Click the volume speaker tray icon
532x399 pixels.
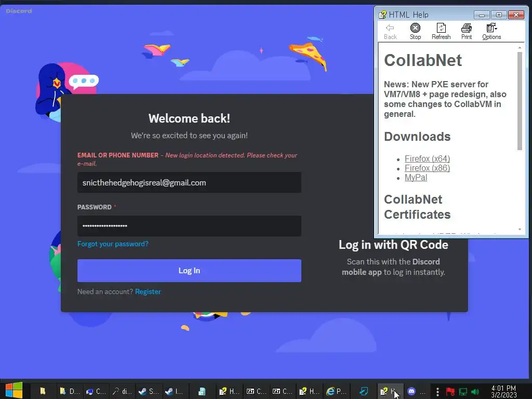tap(475, 392)
